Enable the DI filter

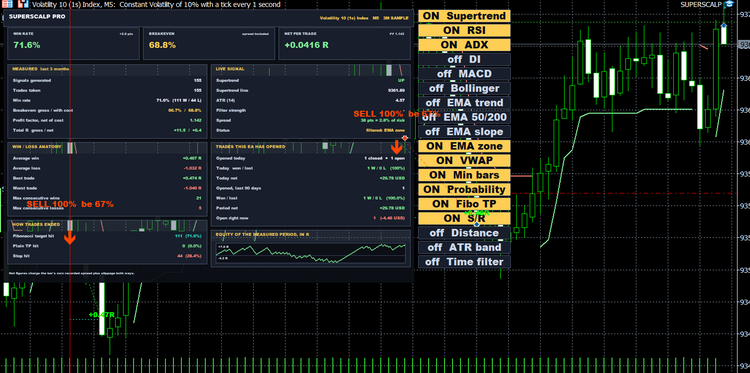click(x=464, y=59)
